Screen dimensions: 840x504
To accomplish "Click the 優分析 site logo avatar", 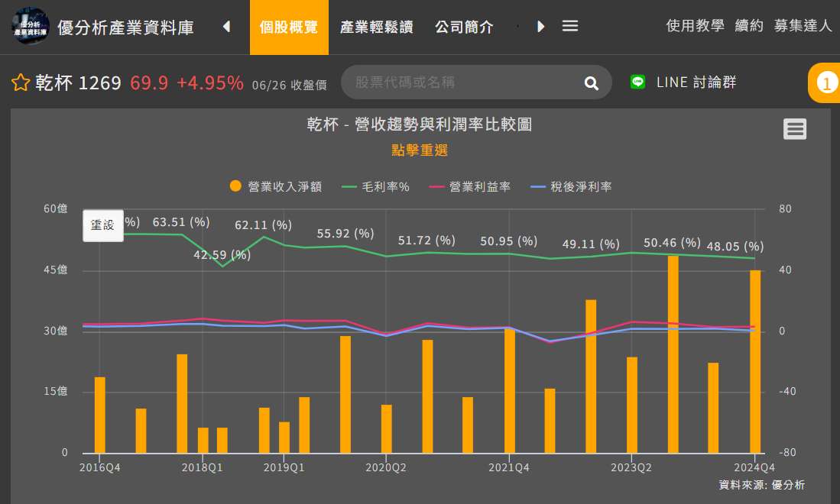I will [31, 26].
